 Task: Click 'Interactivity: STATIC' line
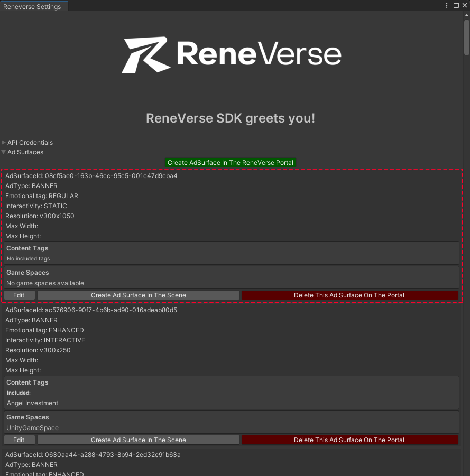pyautogui.click(x=36, y=206)
